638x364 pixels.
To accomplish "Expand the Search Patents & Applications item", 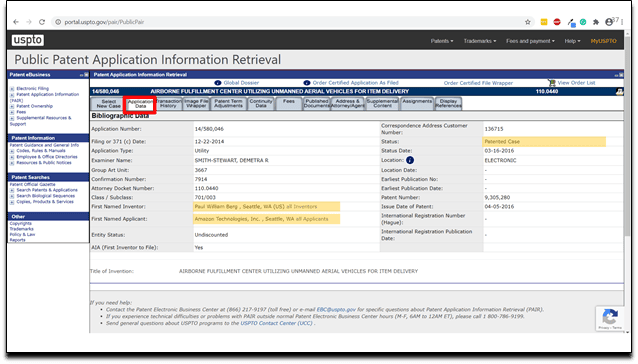I will pyautogui.click(x=12, y=190).
